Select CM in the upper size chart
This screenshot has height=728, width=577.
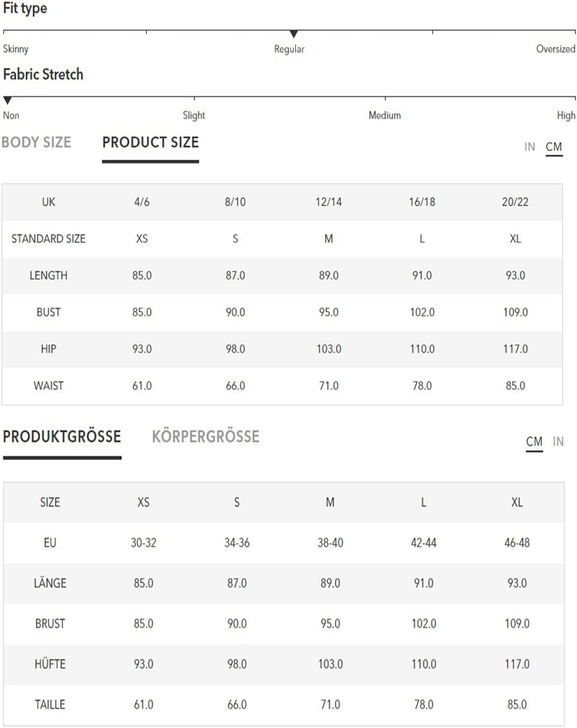554,147
